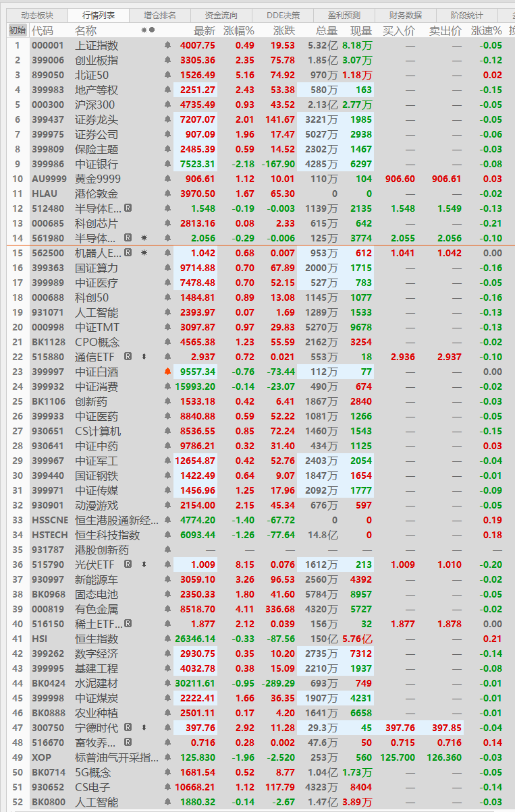This screenshot has height=812, width=515.
Task: Click the 初始 button in the header
Action: tap(17, 30)
